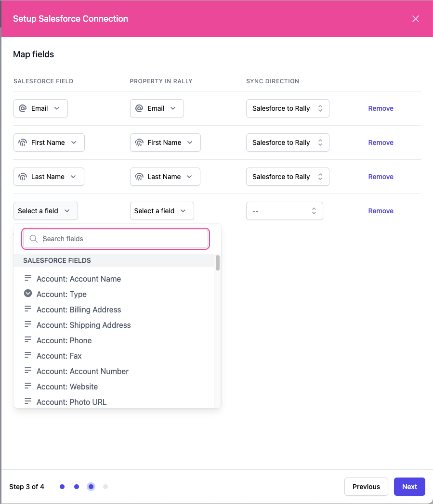Viewport: 433px width, 504px height.
Task: Click the second step indicator dot
Action: point(77,487)
